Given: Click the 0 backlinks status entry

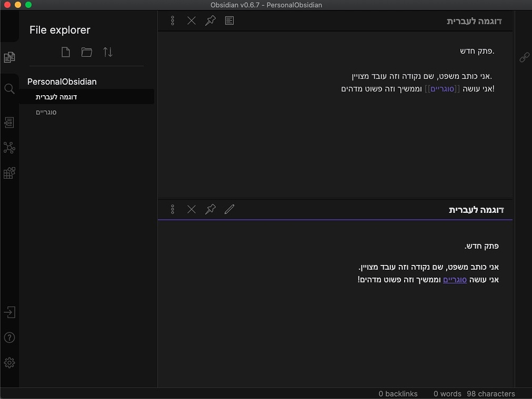Looking at the screenshot, I should pos(398,394).
